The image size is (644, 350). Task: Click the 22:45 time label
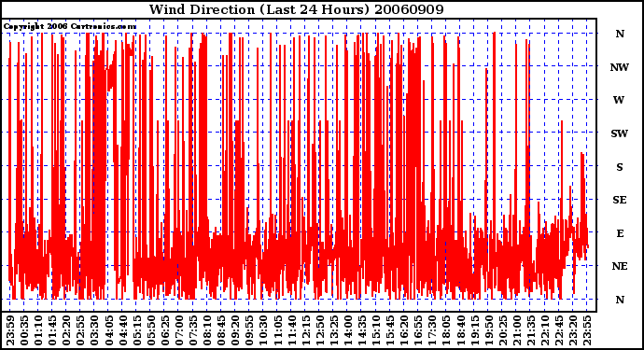click(559, 330)
